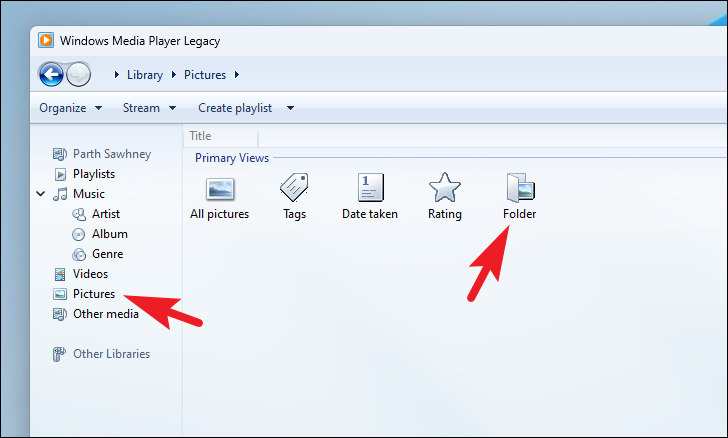Select Music in navigation pane
The height and width of the screenshot is (438, 728).
pyautogui.click(x=89, y=194)
